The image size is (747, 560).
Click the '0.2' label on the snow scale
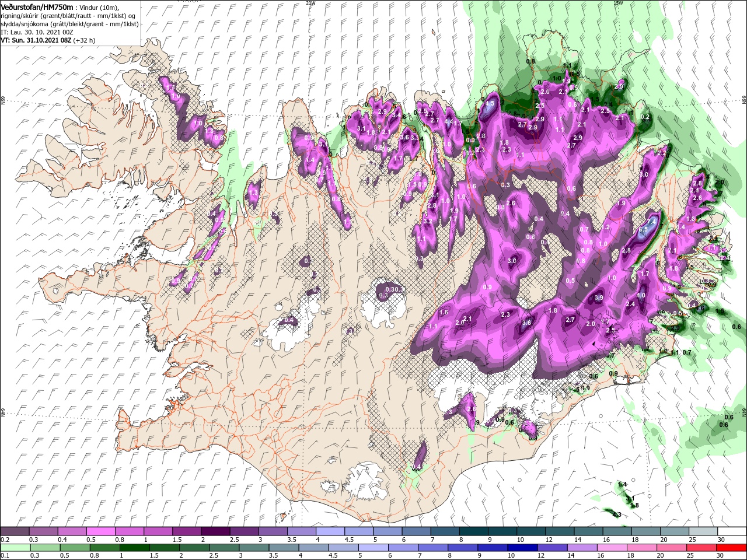(4, 540)
